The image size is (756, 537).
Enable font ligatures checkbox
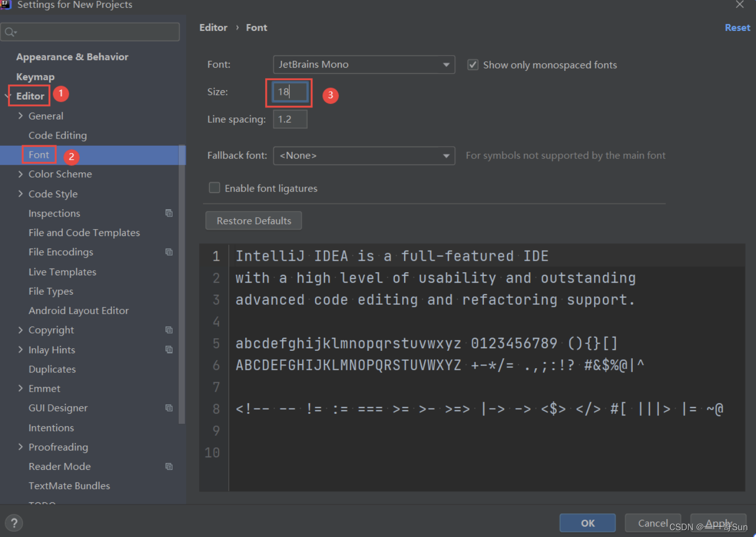pyautogui.click(x=214, y=188)
